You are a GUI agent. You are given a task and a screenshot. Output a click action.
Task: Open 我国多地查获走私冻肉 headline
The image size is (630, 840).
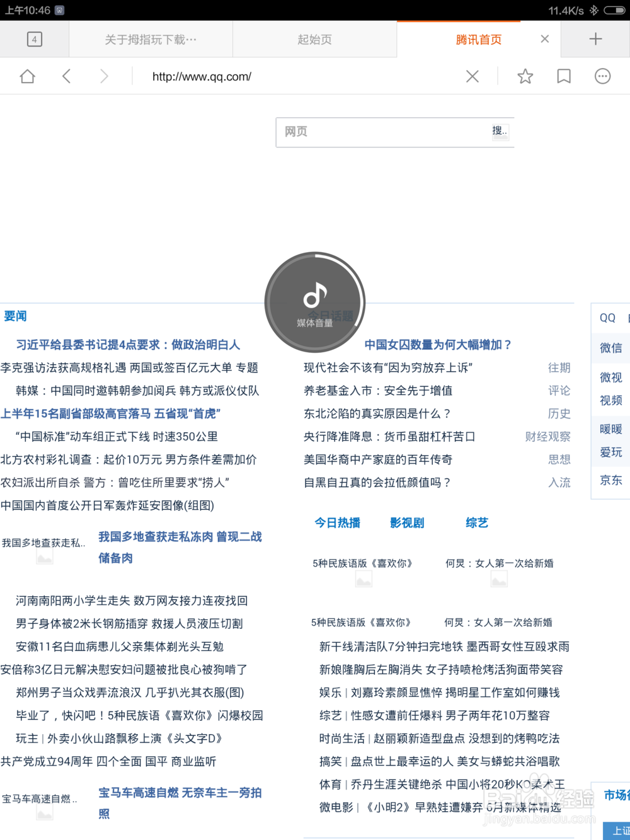[180, 547]
